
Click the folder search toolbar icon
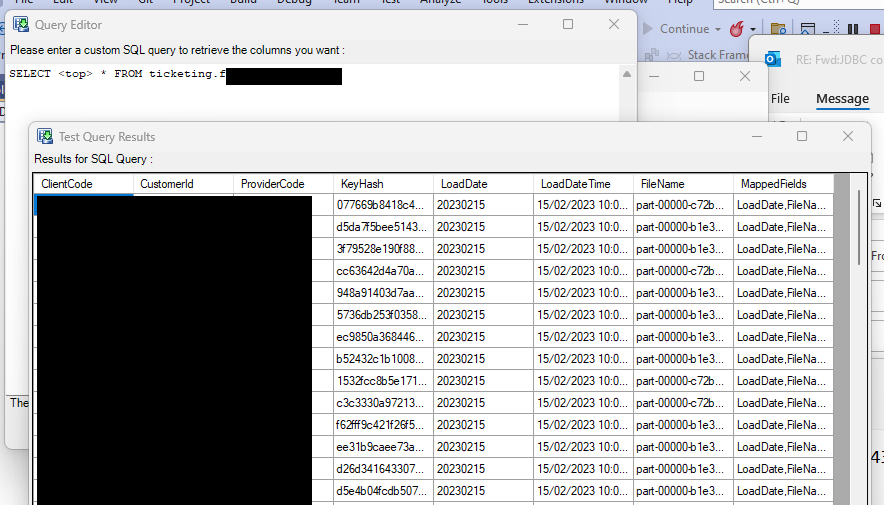pos(779,29)
